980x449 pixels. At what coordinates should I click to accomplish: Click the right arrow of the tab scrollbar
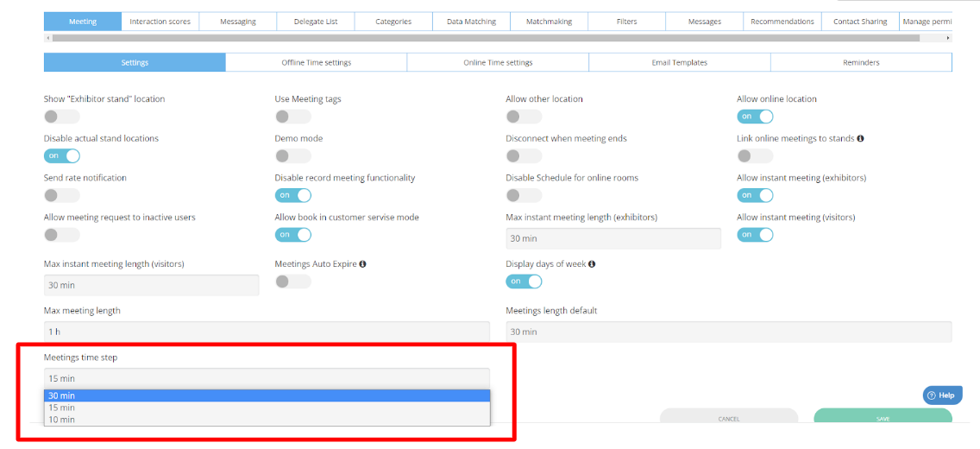coord(948,38)
